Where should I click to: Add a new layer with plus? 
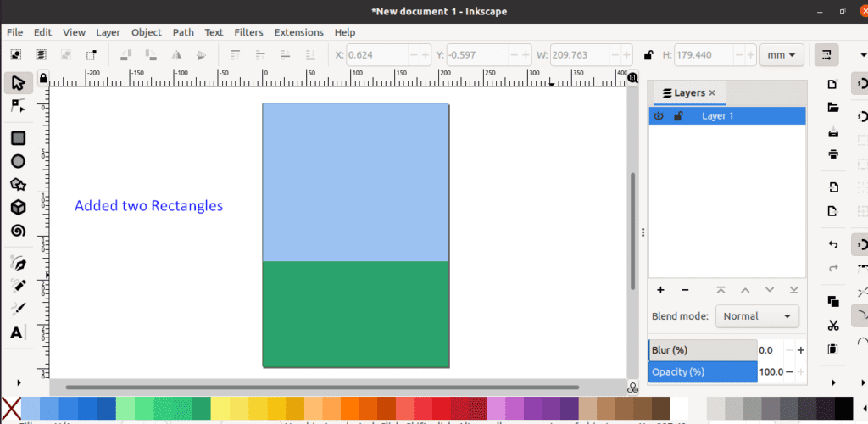pyautogui.click(x=660, y=289)
